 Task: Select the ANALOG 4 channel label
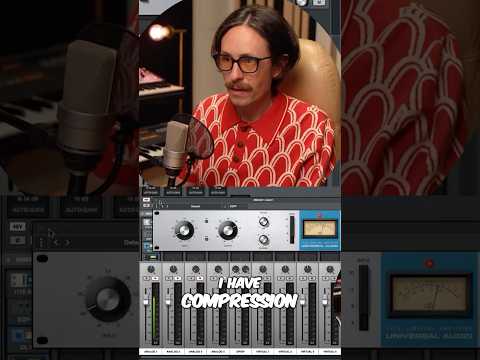(x=218, y=351)
